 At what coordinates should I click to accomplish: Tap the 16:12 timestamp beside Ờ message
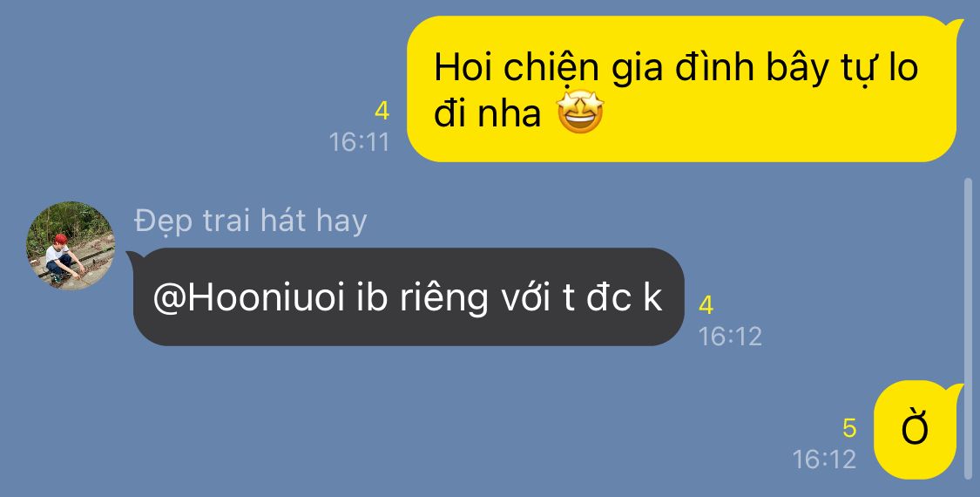(824, 460)
